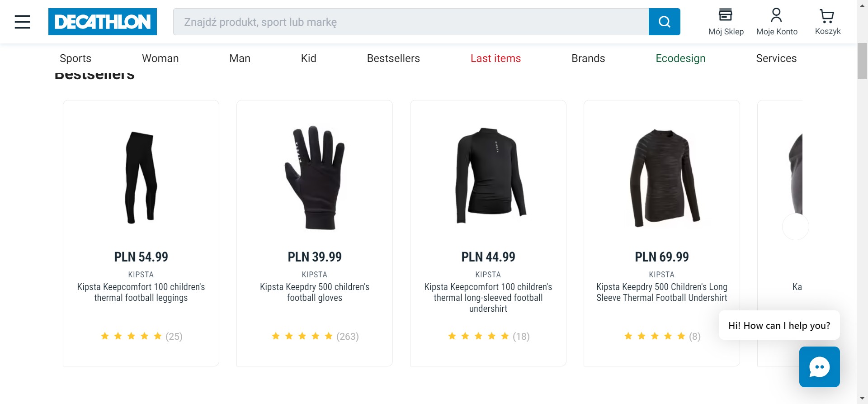The image size is (868, 404).
Task: Open Keepcomfort 100 thermal football leggings link
Action: (x=141, y=292)
